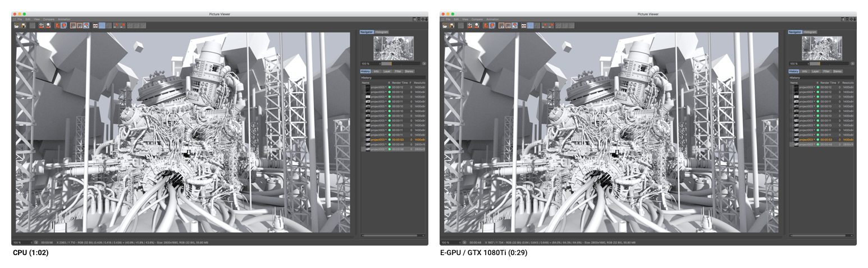This screenshot has width=868, height=268.
Task: Click Set as A icon in right GPU viewer
Action: click(545, 25)
